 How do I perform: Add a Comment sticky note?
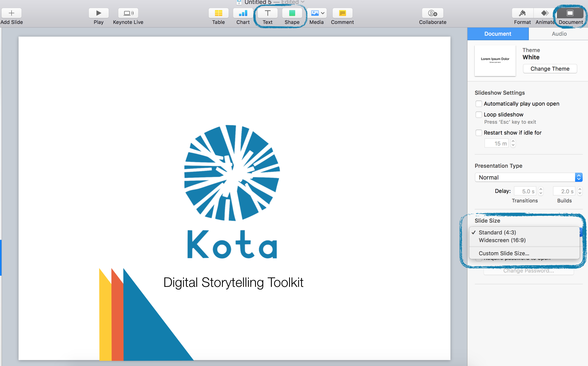click(x=342, y=13)
